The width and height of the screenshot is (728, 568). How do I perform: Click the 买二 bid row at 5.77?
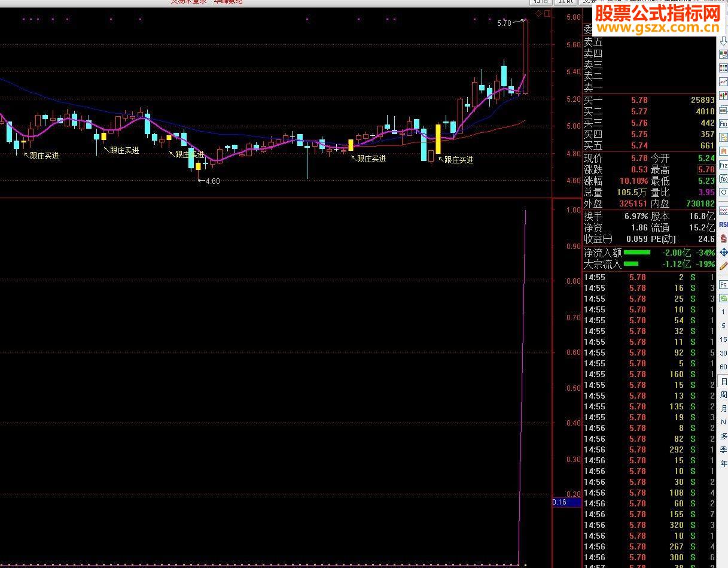[x=649, y=111]
